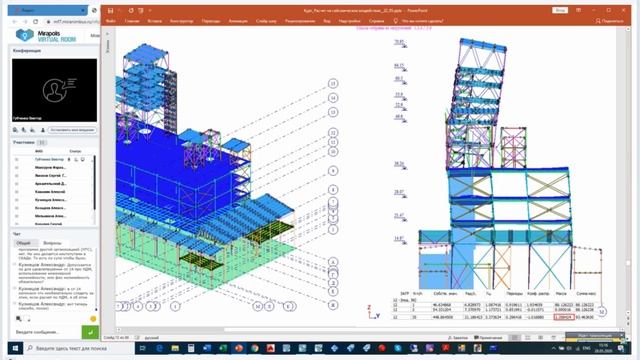Screen dimensions: 640x360
Task: Open Заметки notes in PowerPoint status bar
Action: (x=458, y=338)
